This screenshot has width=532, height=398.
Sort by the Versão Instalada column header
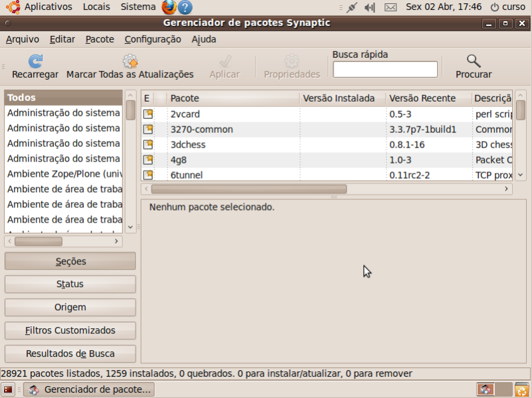coord(342,98)
